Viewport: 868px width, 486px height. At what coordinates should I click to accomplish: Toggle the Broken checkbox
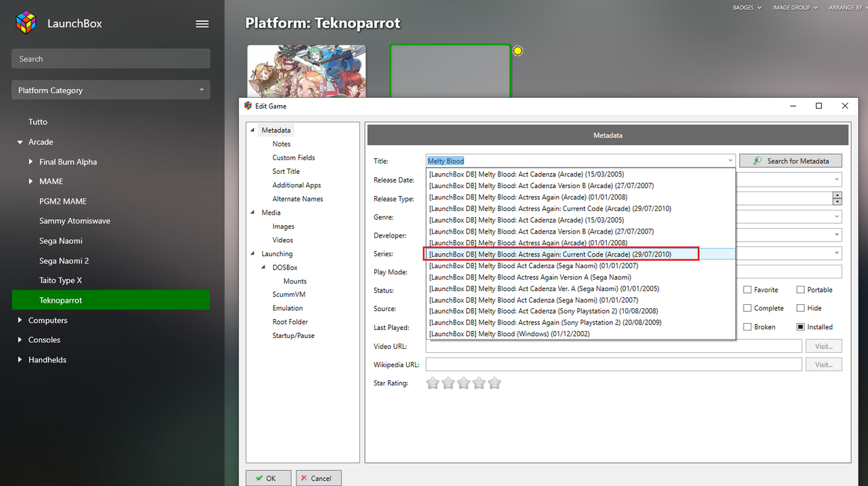pyautogui.click(x=747, y=326)
